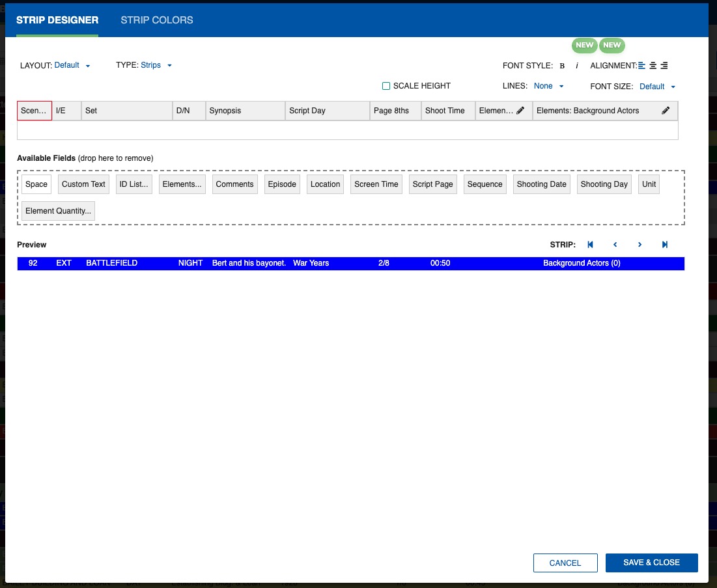Toggle bold font style
717x588 pixels.
pos(562,66)
